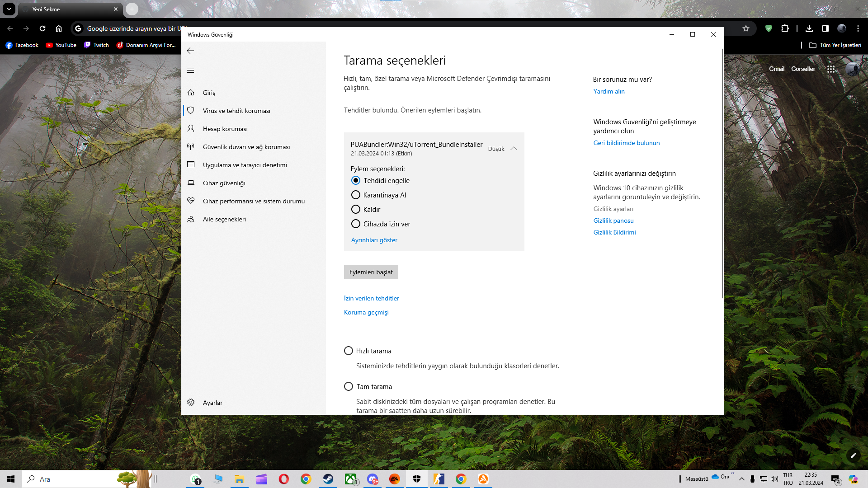Open the Görseller link in Chrome
The image size is (868, 488).
point(803,69)
